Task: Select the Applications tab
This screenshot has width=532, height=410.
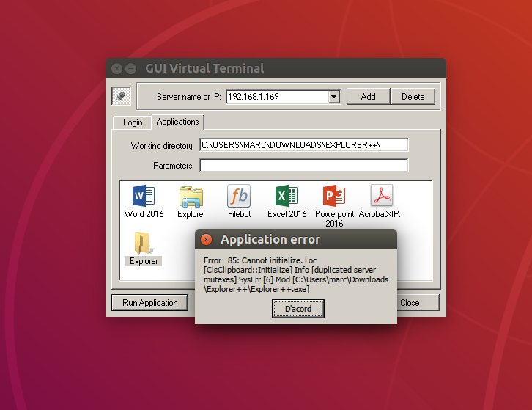Action: point(177,122)
